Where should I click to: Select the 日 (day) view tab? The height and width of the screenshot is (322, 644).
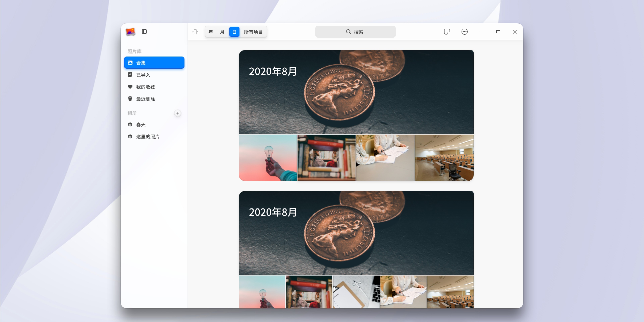[x=234, y=32]
